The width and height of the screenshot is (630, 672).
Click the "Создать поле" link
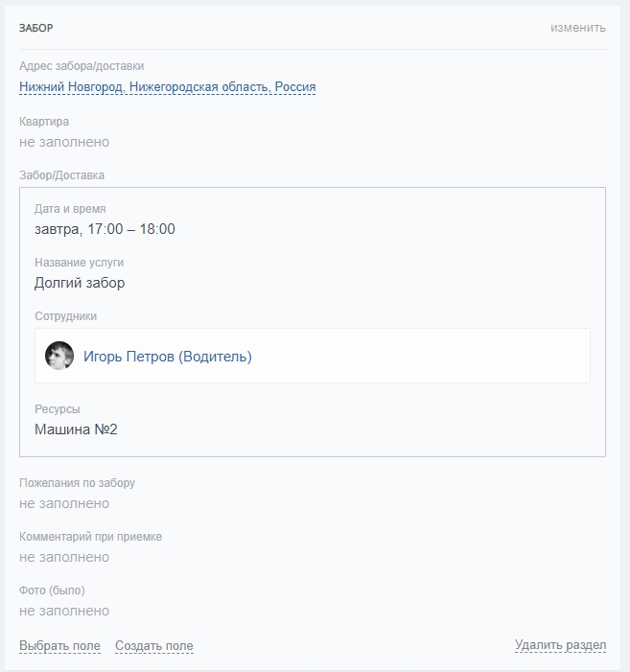pyautogui.click(x=154, y=646)
